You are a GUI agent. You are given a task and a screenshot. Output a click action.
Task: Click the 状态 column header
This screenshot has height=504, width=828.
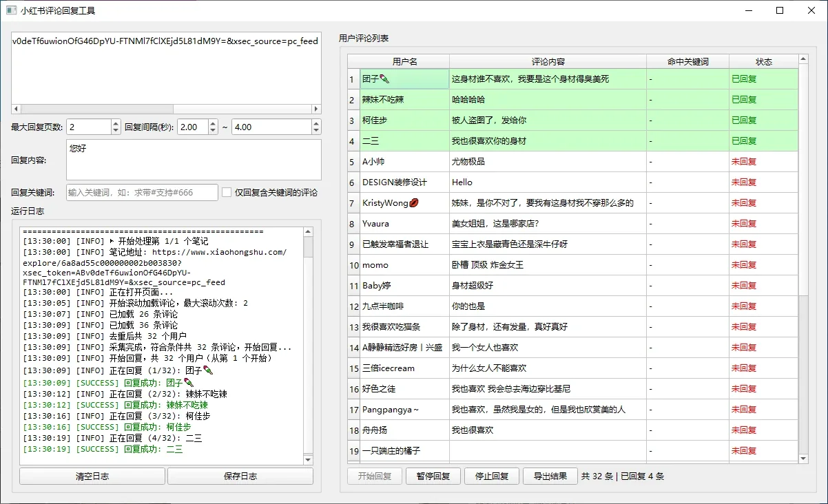[x=764, y=62]
